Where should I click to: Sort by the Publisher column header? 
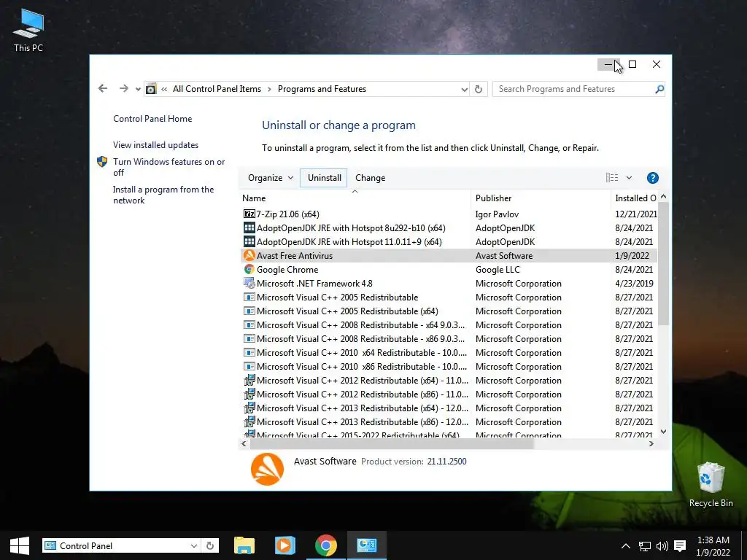541,198
